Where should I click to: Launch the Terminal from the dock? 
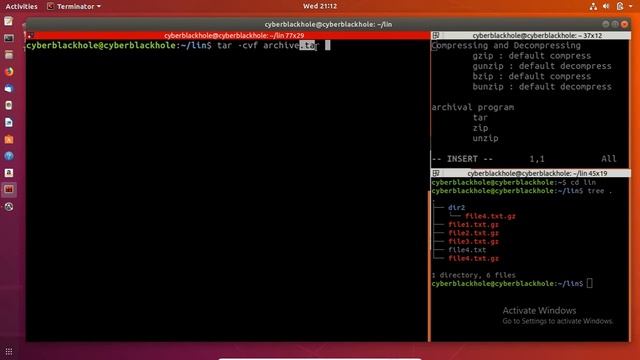pyautogui.click(x=9, y=38)
